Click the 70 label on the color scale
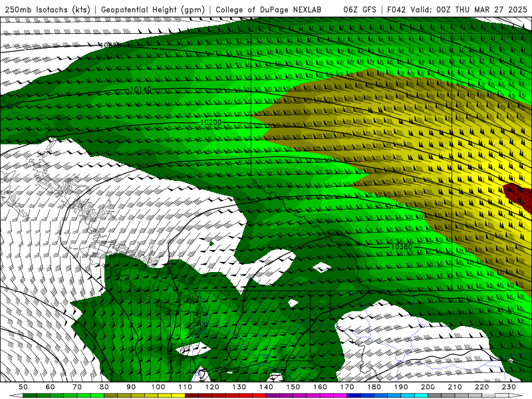Viewport: 532px width, 399px height. point(77,387)
